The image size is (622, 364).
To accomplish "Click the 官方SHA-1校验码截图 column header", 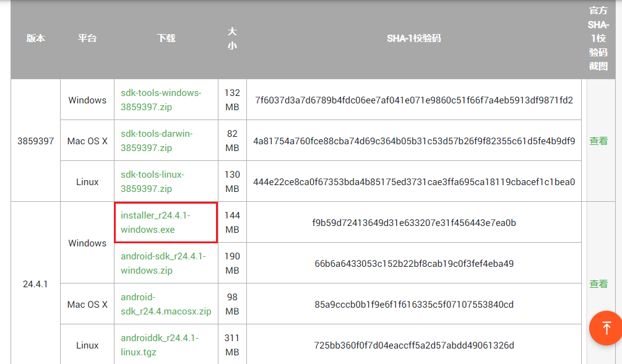I will coord(598,38).
